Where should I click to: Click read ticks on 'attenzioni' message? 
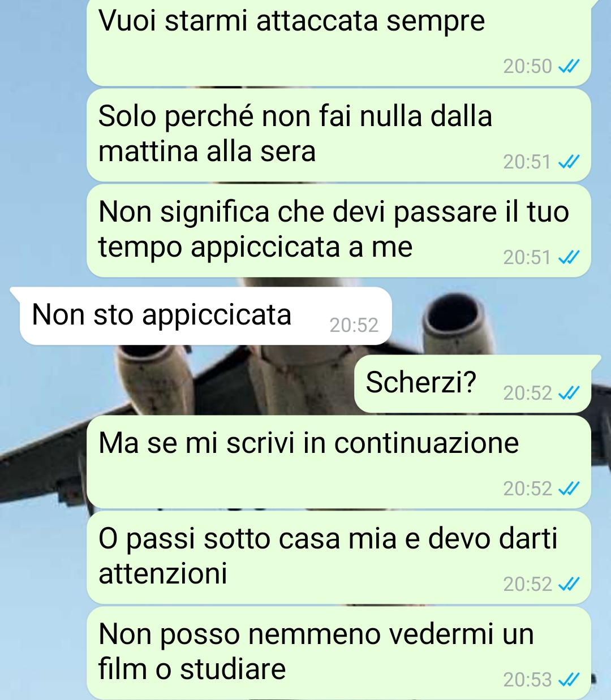point(569,584)
